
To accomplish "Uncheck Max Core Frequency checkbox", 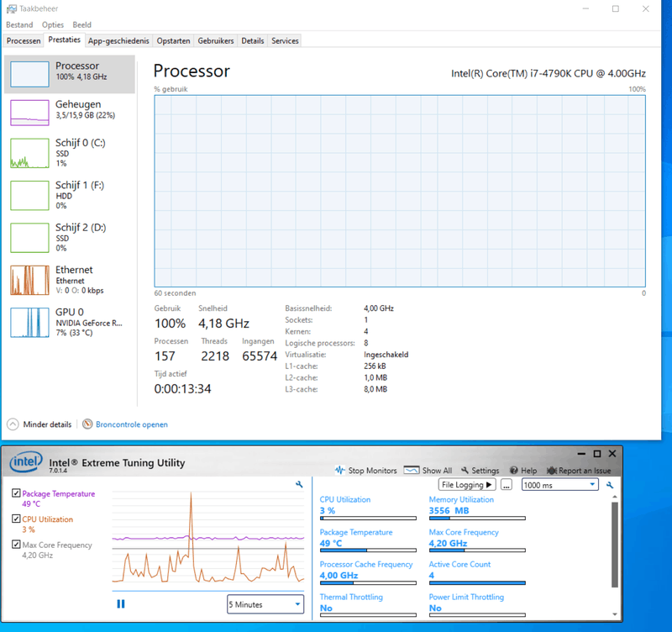I will click(x=16, y=545).
